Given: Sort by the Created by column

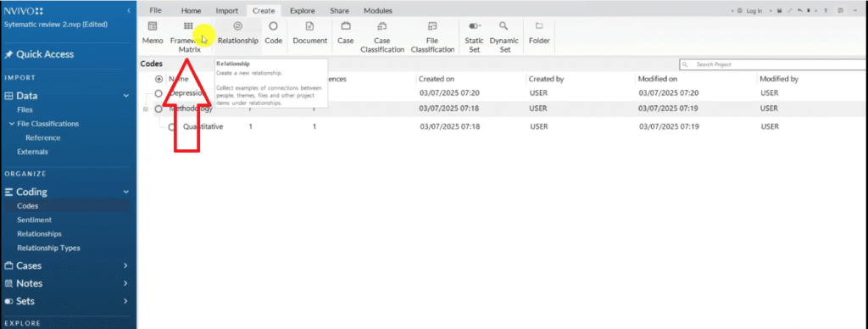Looking at the screenshot, I should coord(547,79).
